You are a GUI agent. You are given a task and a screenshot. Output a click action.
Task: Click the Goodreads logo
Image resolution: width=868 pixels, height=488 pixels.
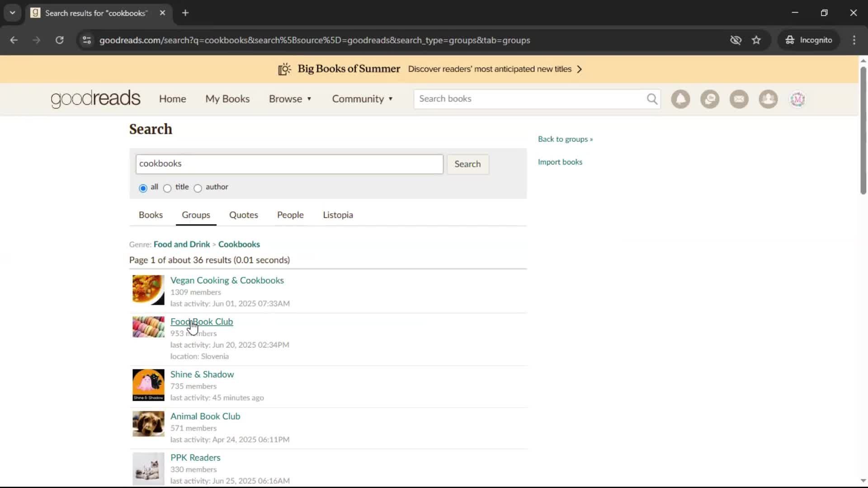(x=95, y=99)
